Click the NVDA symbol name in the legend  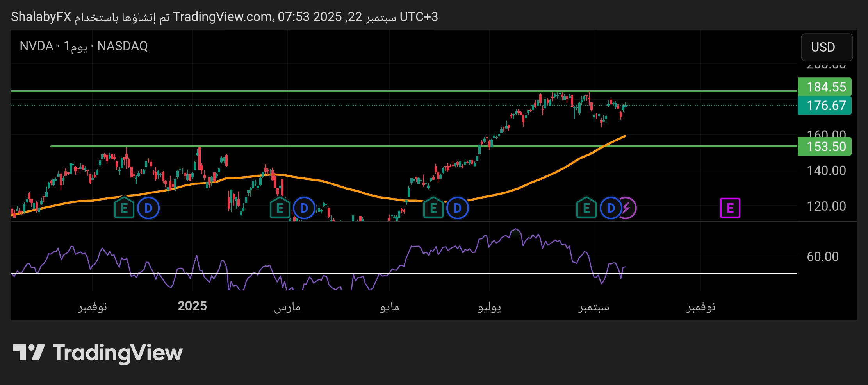36,46
